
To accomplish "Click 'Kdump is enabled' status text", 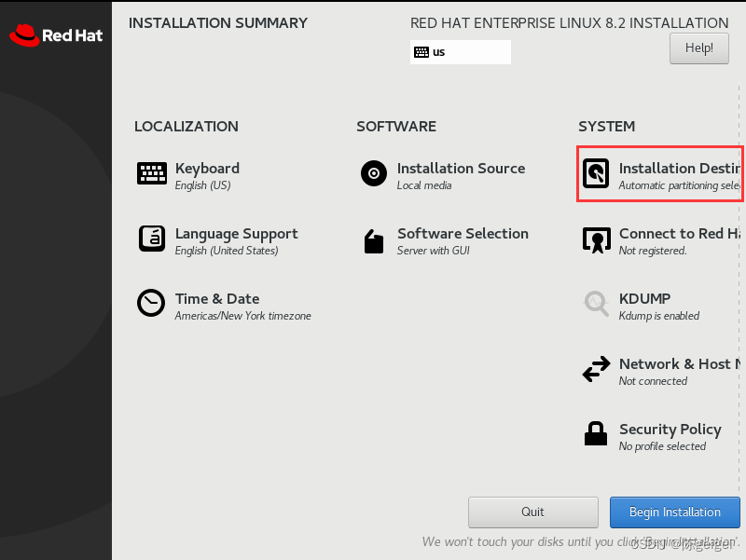I will [x=659, y=316].
